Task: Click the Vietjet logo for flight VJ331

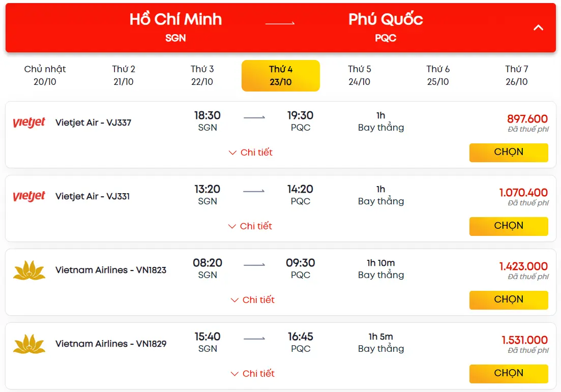Action: click(29, 196)
